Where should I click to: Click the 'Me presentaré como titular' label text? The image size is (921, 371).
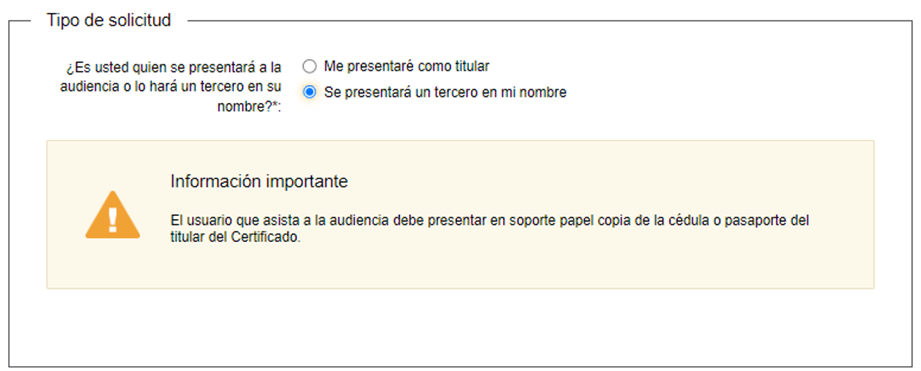click(406, 66)
